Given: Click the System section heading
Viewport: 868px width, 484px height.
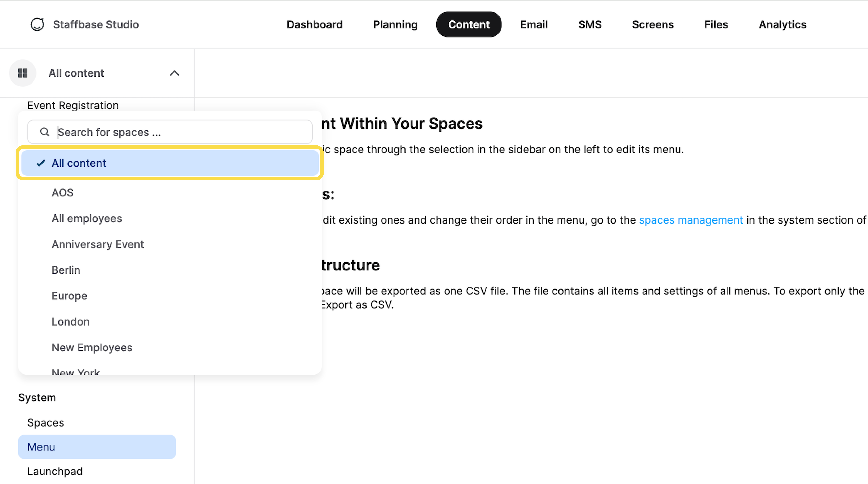Looking at the screenshot, I should click(x=37, y=398).
